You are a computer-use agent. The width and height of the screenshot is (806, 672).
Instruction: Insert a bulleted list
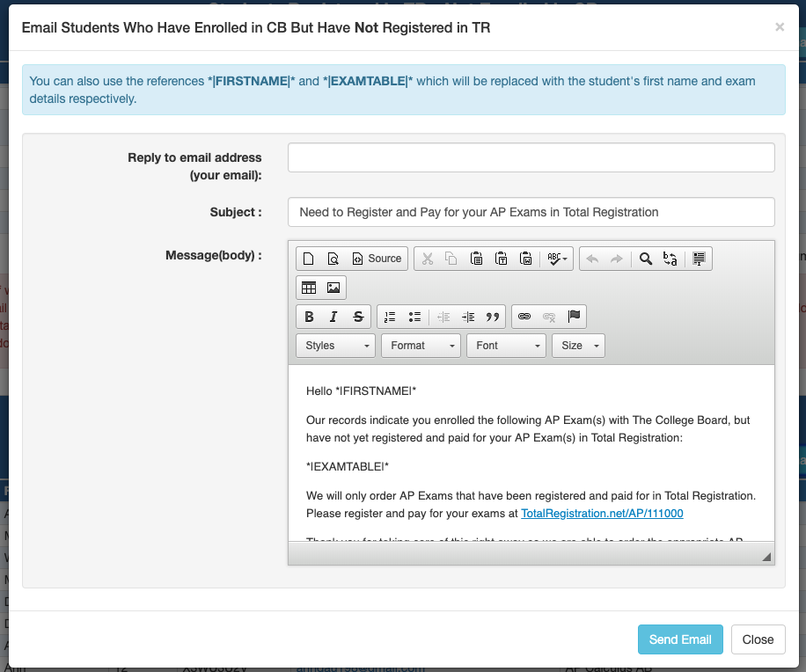pyautogui.click(x=414, y=317)
